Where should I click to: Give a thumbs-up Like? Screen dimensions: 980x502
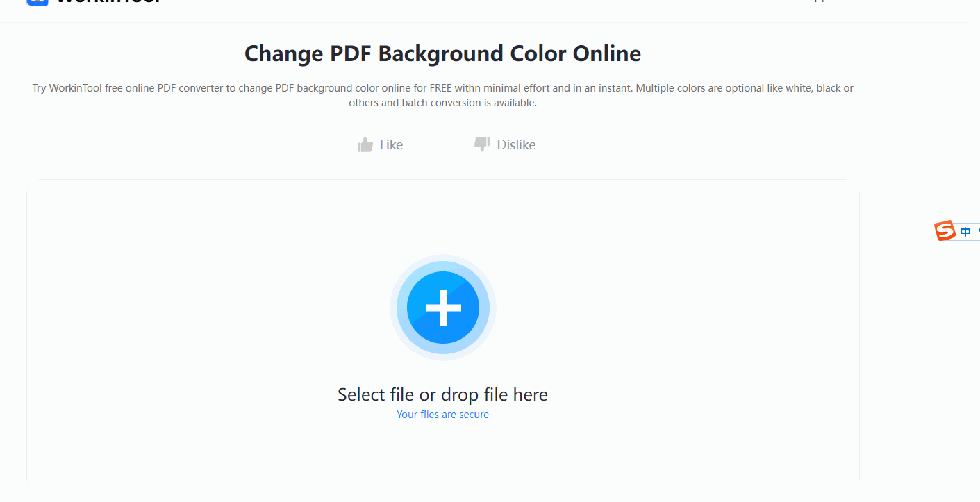coord(380,144)
